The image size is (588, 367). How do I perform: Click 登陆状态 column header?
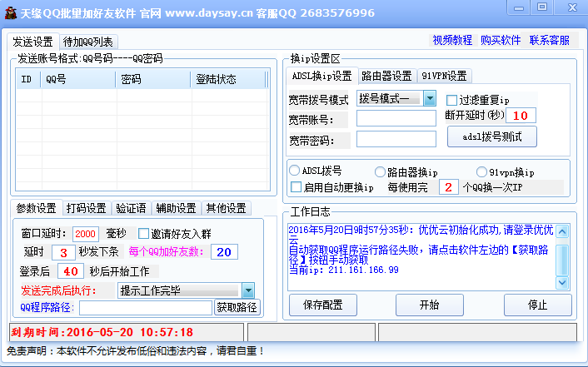[228, 79]
